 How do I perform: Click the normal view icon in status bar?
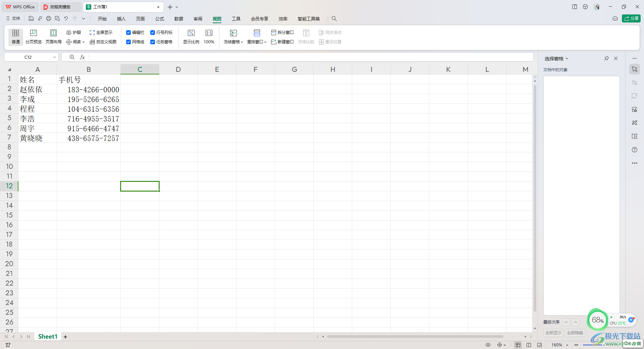(x=518, y=345)
